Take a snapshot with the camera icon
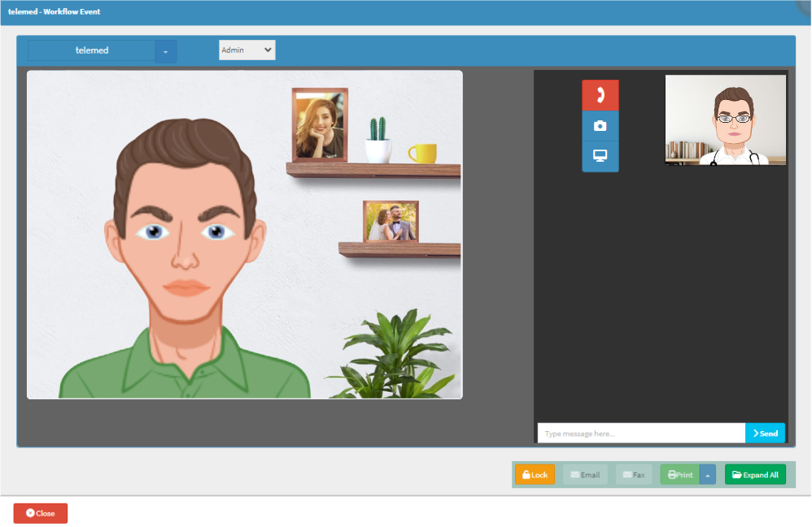The height and width of the screenshot is (527, 812). coord(600,126)
